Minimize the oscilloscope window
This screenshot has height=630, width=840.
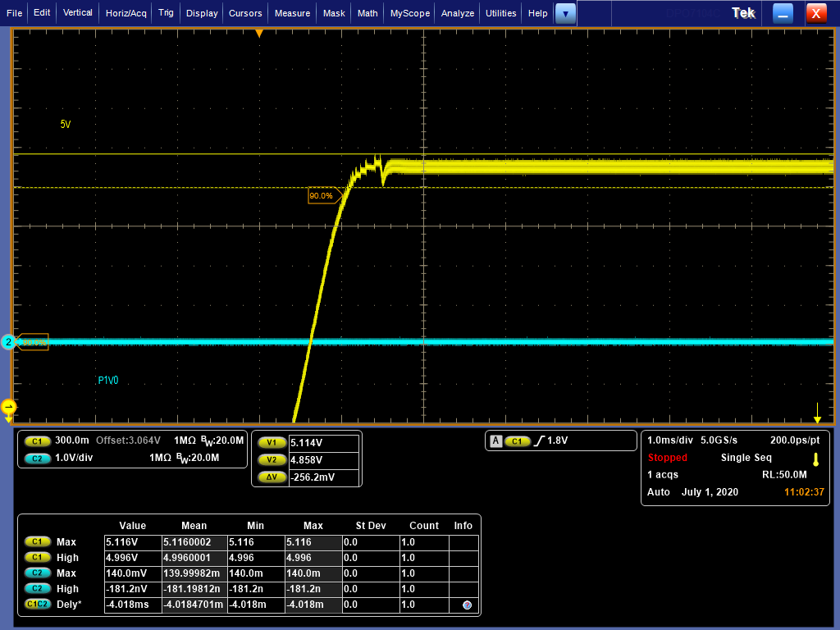click(783, 13)
